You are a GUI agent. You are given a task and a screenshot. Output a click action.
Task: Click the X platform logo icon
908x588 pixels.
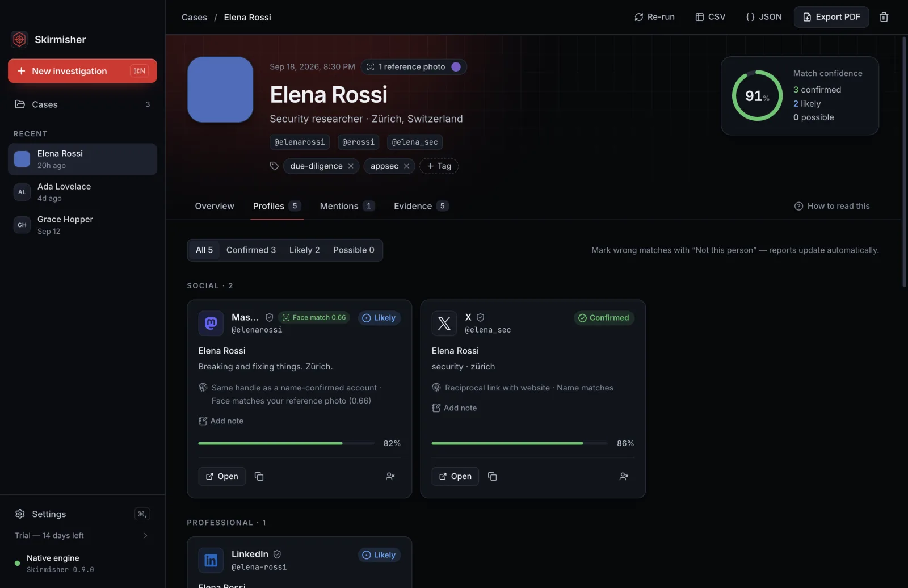point(444,323)
